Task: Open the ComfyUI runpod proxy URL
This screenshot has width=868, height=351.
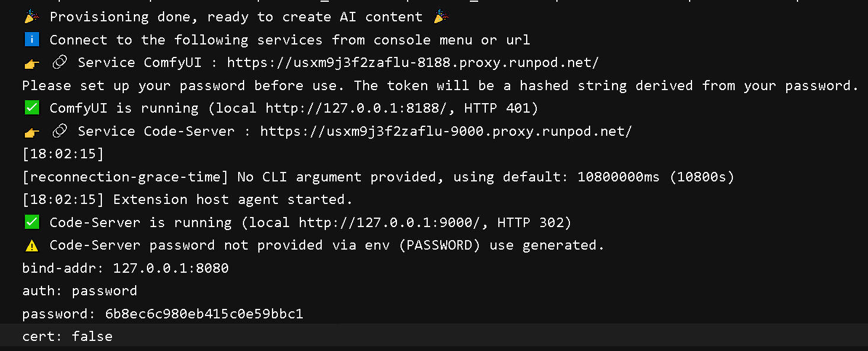Action: coord(413,63)
